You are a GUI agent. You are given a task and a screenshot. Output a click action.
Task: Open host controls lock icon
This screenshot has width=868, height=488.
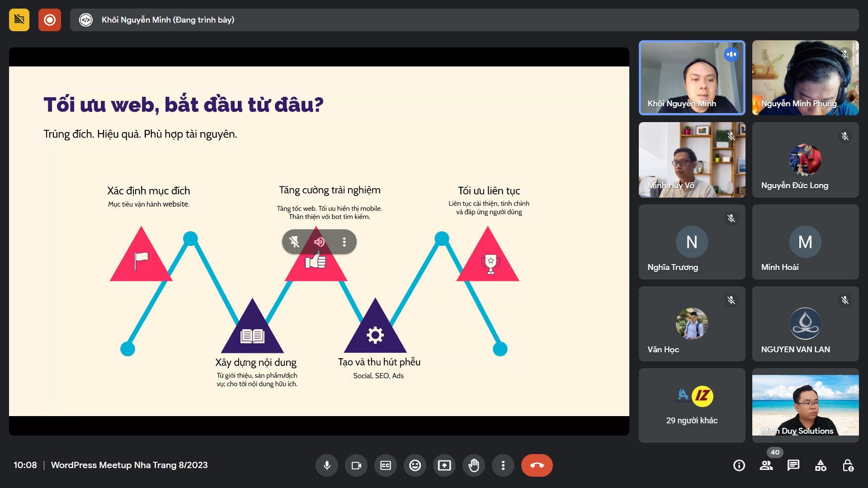pos(848,465)
